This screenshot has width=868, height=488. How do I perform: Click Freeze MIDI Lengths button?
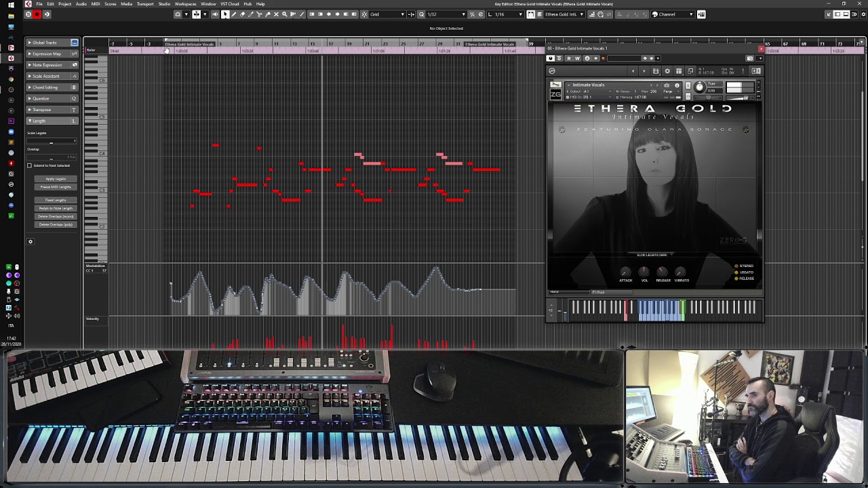coord(56,187)
